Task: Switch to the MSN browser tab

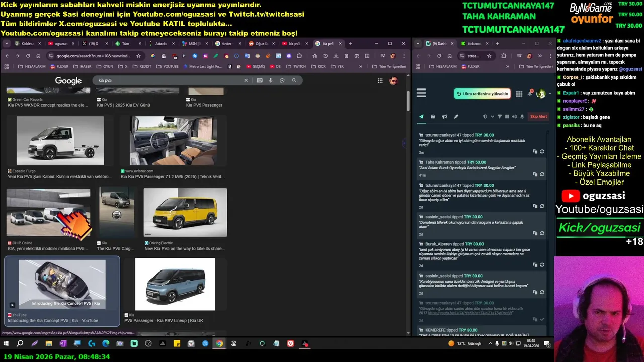Action: tap(195, 44)
